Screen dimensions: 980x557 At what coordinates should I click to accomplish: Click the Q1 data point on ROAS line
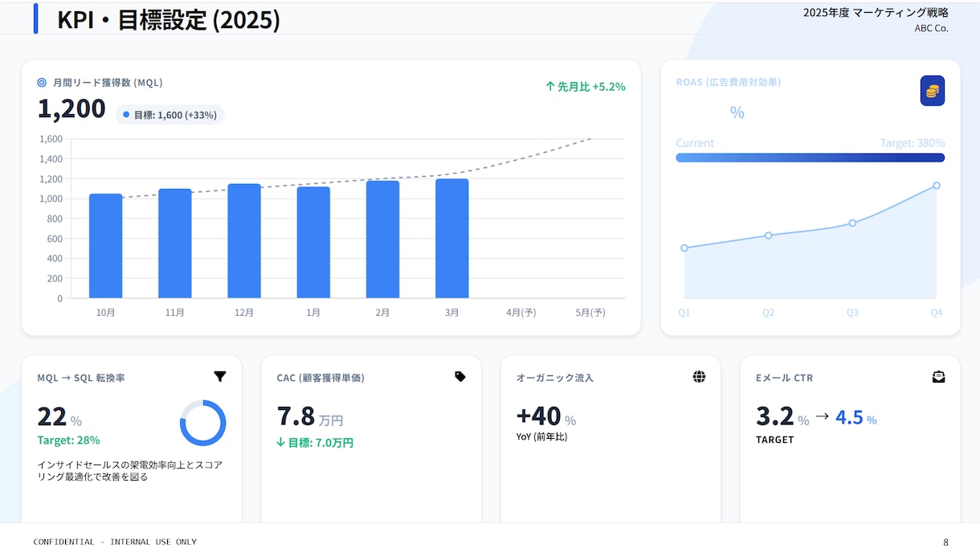684,248
